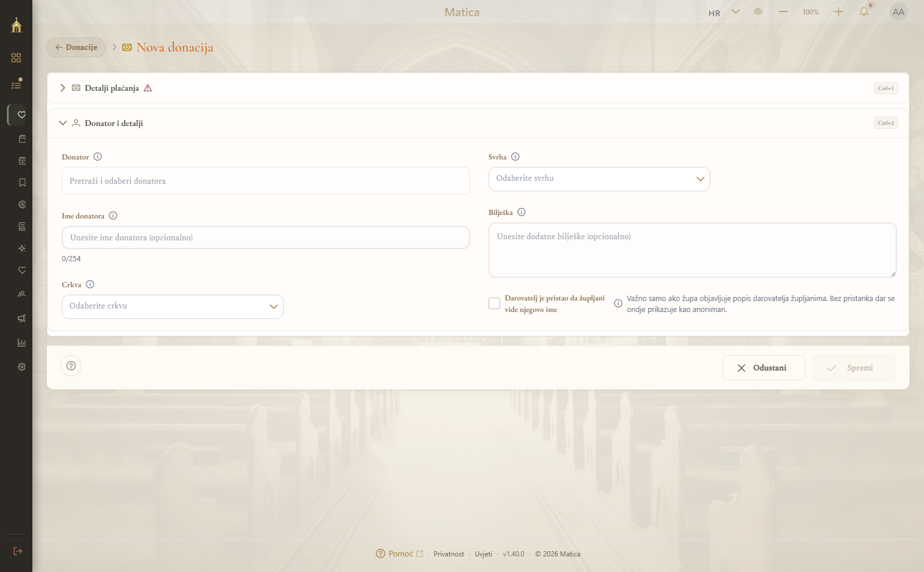Open the Pomoć help link in the footer
This screenshot has height=572, width=924.
point(400,554)
